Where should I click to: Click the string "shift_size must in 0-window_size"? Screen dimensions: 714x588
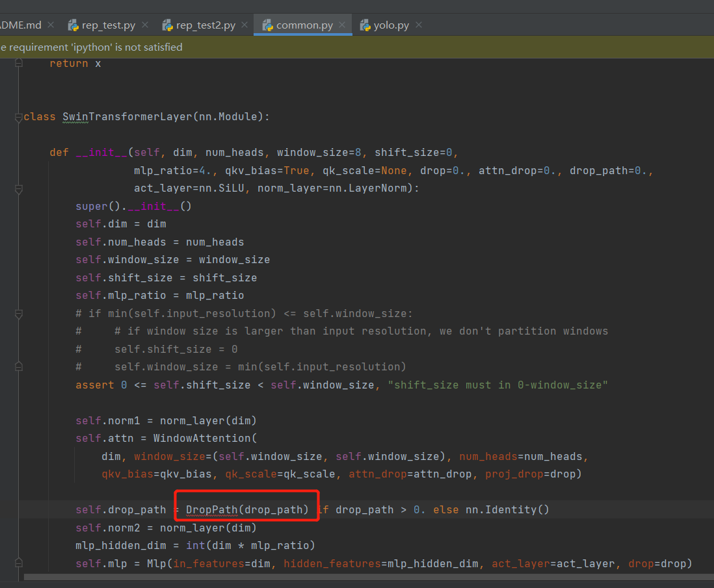[497, 385]
